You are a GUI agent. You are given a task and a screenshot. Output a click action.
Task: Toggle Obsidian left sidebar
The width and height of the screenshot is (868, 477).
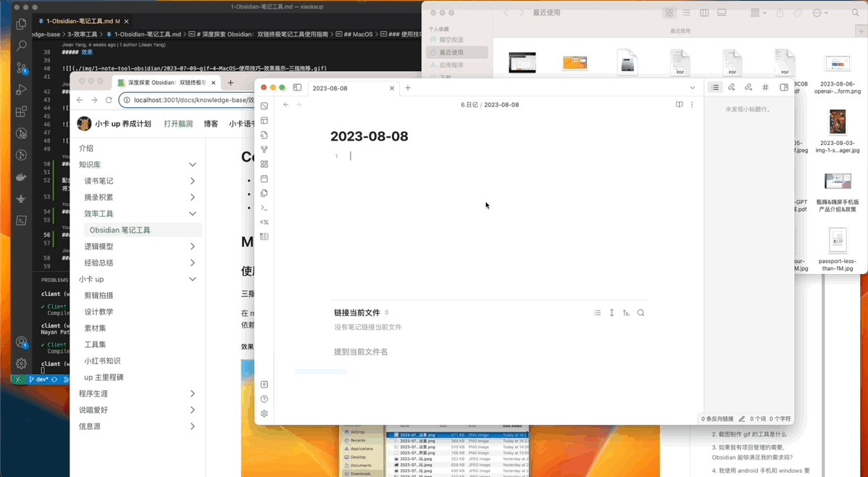(297, 88)
